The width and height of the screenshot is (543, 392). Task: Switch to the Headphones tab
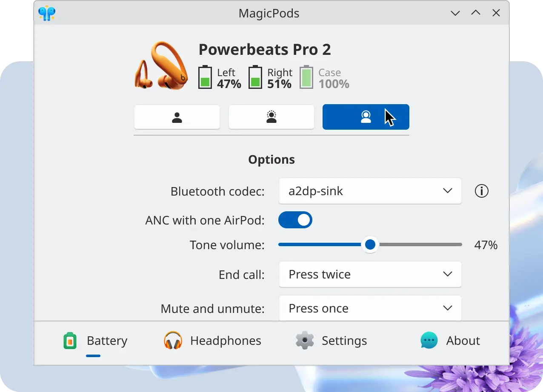[x=212, y=341]
